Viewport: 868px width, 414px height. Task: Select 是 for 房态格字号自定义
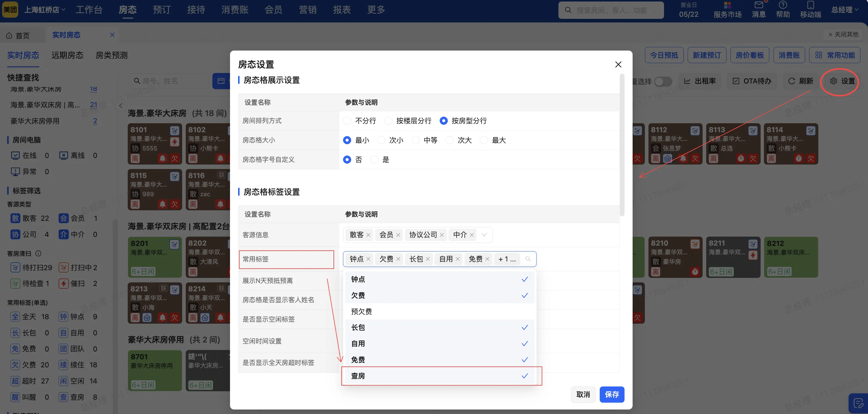pos(374,160)
